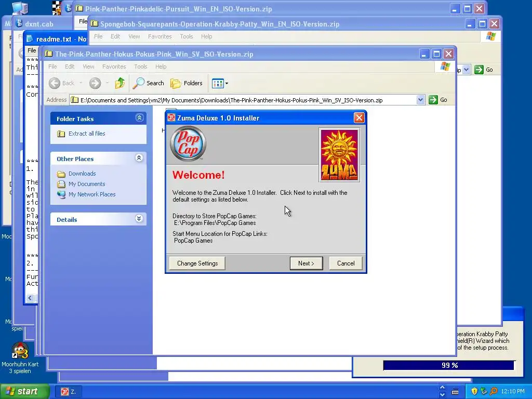Toggle the Folders pane button

click(187, 83)
